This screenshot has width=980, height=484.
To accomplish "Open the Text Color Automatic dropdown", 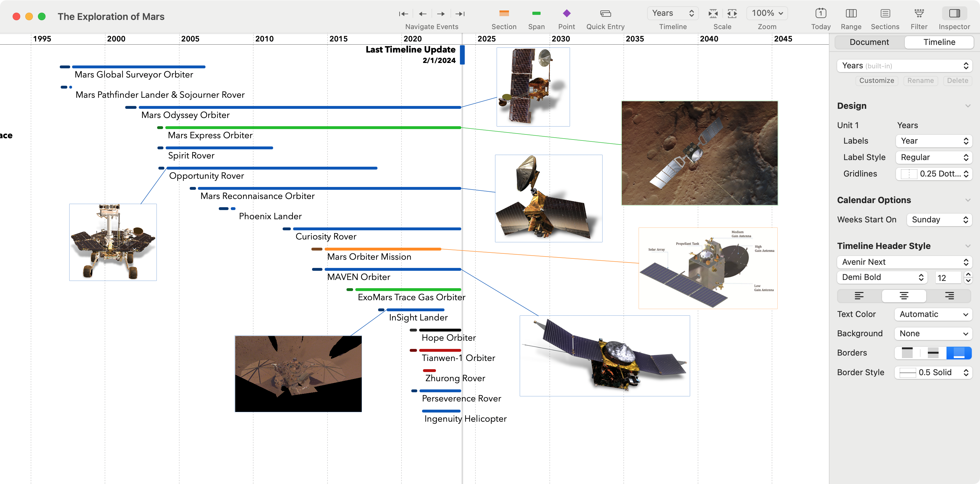I will pos(933,314).
